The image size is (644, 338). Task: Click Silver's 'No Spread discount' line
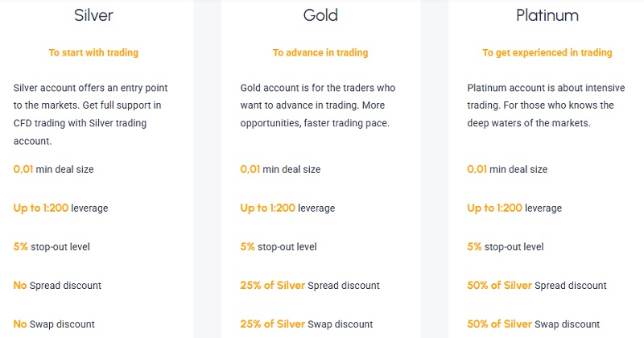click(57, 286)
